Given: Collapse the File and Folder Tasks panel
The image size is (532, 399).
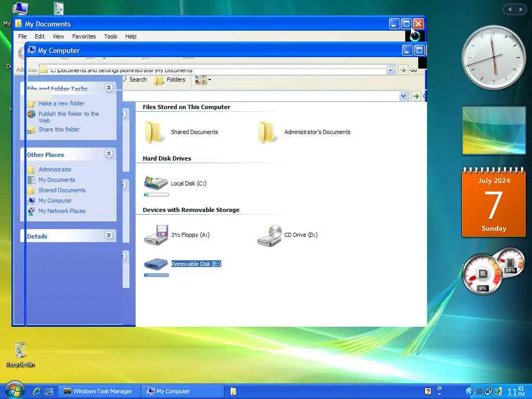Looking at the screenshot, I should [x=109, y=87].
